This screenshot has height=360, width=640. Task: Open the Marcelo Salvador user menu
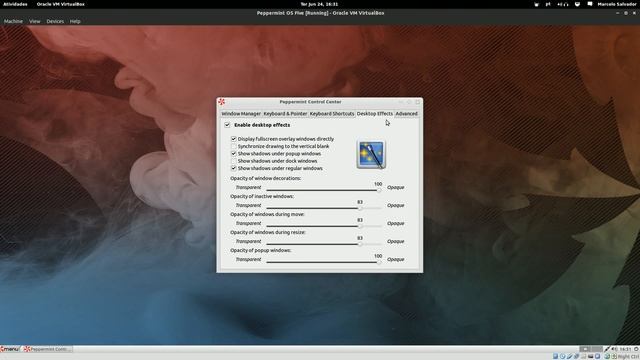[617, 4]
